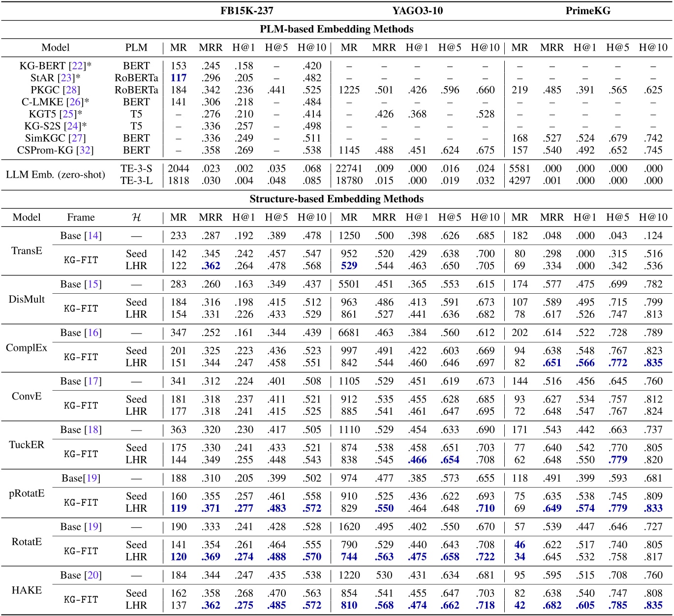Click the StaR citation link [23]
674x616 pixels.
(x=67, y=77)
